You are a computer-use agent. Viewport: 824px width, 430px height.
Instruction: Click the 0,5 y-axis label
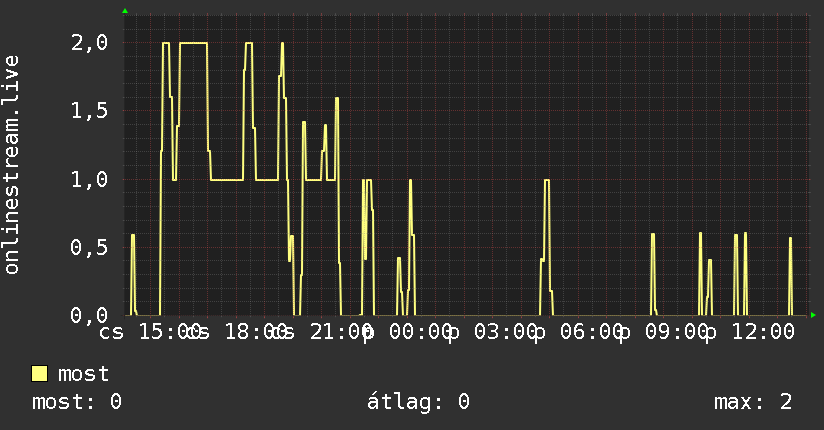click(x=89, y=247)
